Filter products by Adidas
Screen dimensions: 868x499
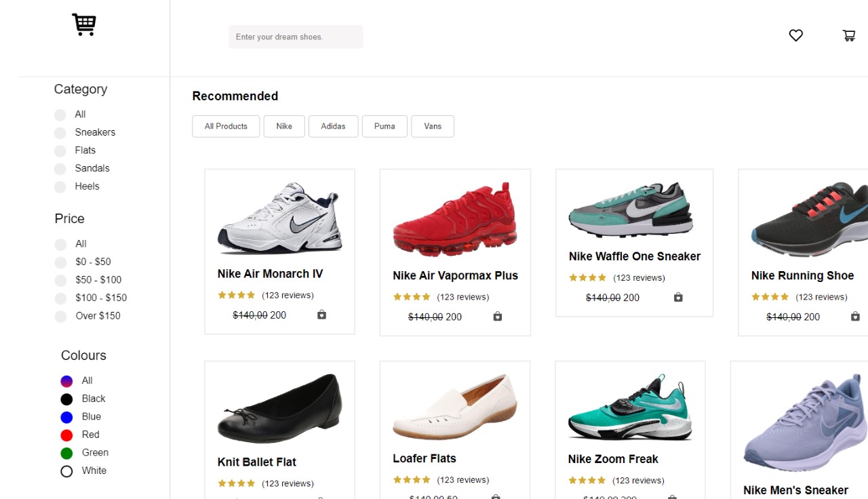click(333, 126)
